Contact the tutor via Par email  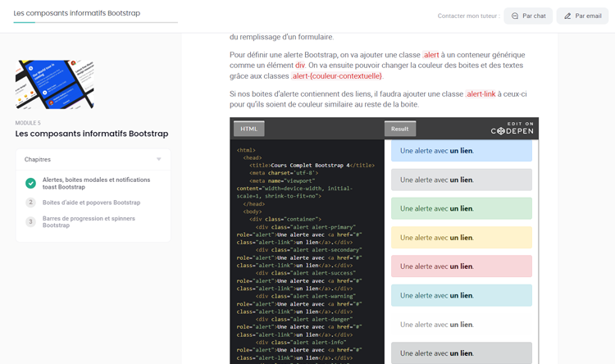pyautogui.click(x=582, y=16)
